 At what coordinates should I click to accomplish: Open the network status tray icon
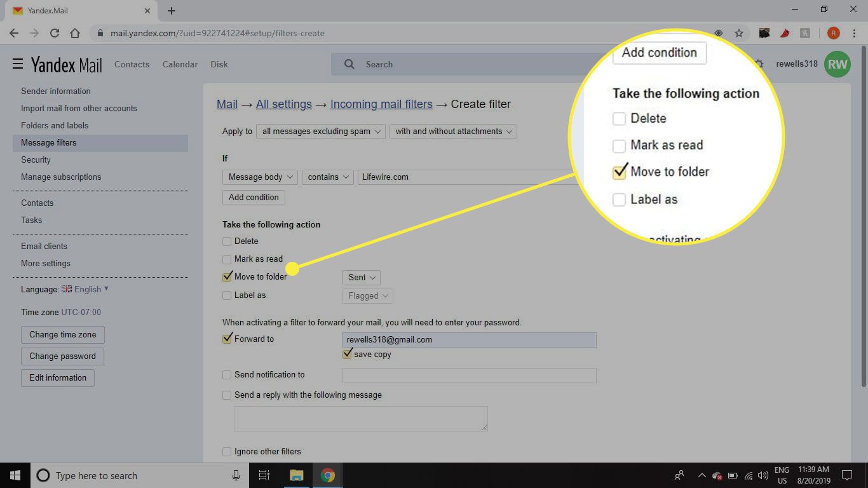[748, 475]
